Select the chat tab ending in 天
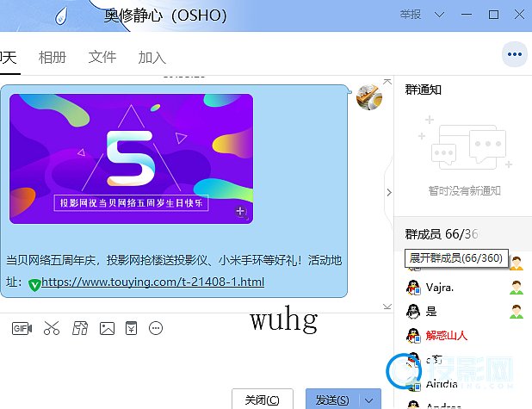Viewport: 532px width, 409px height. 9,57
